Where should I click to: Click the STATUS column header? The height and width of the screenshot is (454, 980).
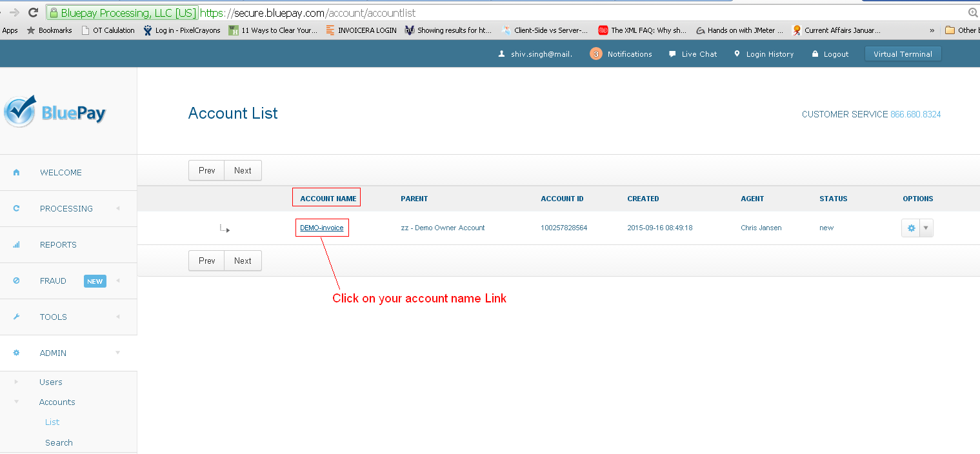tap(834, 199)
